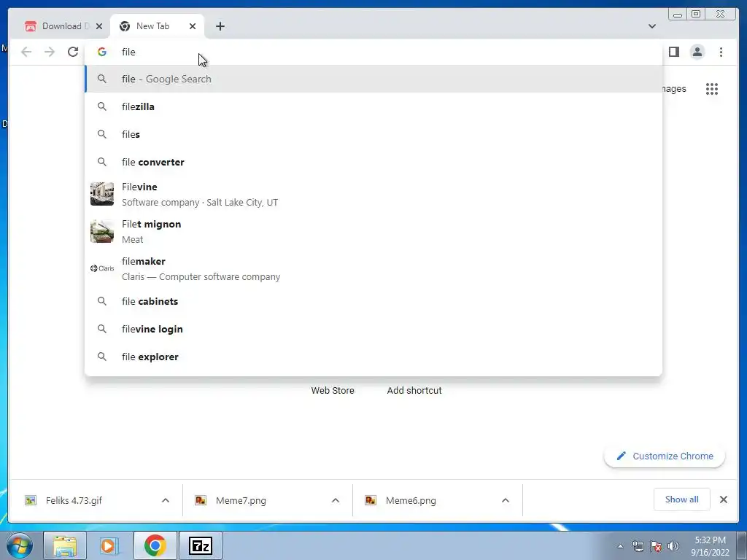This screenshot has width=747, height=560.
Task: Click the search icon beside 'file explorer'
Action: point(102,357)
